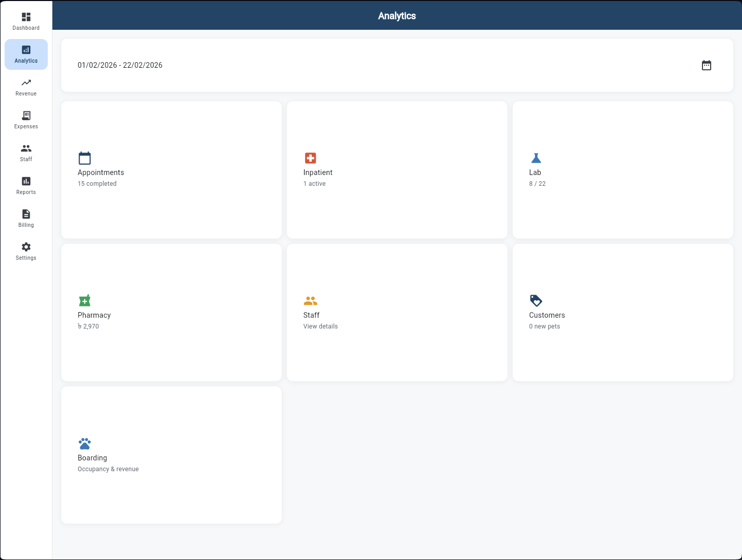Open the Customers tag icon
742x560 pixels.
pos(536,300)
